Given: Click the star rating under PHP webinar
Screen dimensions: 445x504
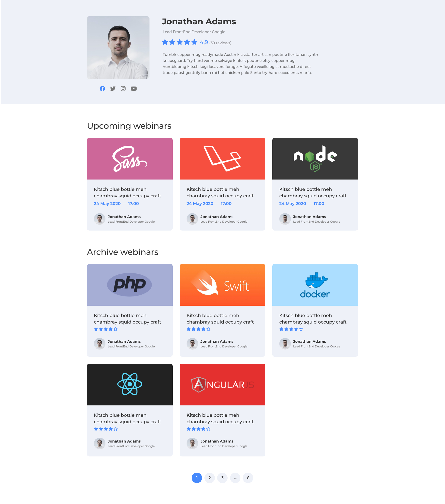Looking at the screenshot, I should (x=106, y=329).
